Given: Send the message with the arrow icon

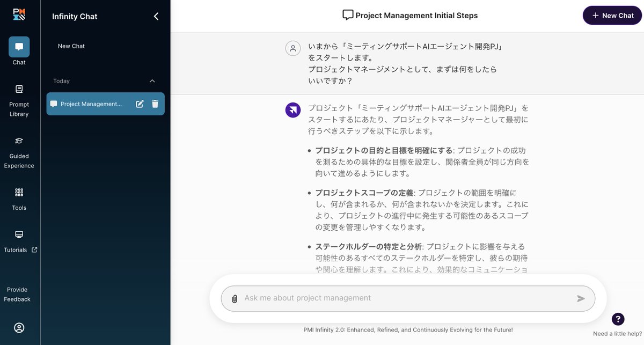Looking at the screenshot, I should 581,298.
